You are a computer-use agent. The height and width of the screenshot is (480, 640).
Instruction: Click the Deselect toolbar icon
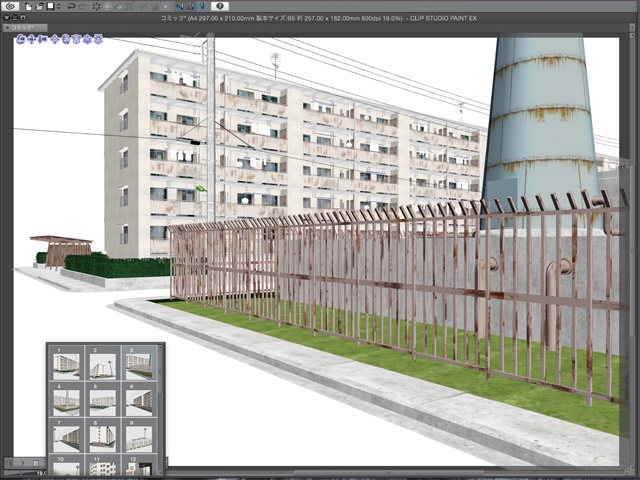[143, 7]
